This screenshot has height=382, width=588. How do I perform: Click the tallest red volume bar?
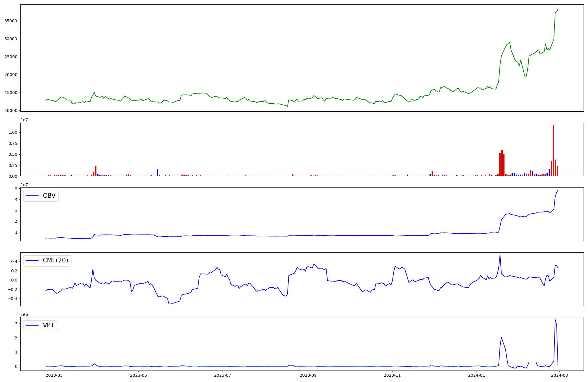[x=553, y=150]
